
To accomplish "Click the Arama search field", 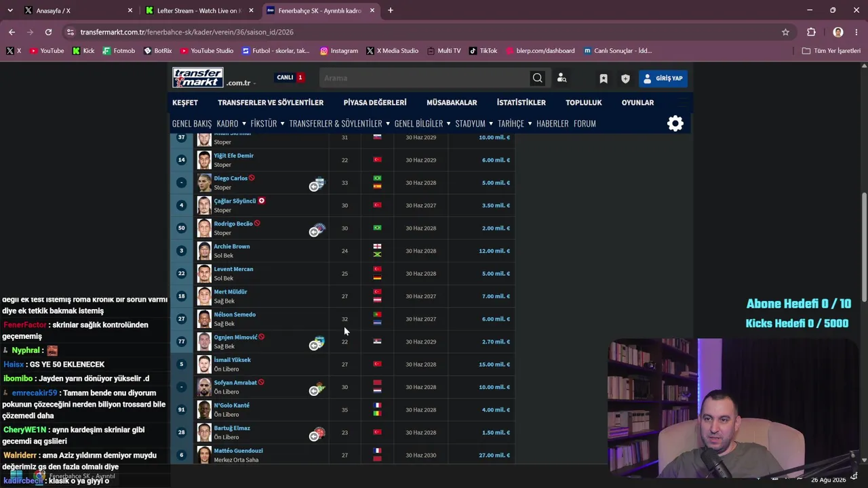I will 425,78.
